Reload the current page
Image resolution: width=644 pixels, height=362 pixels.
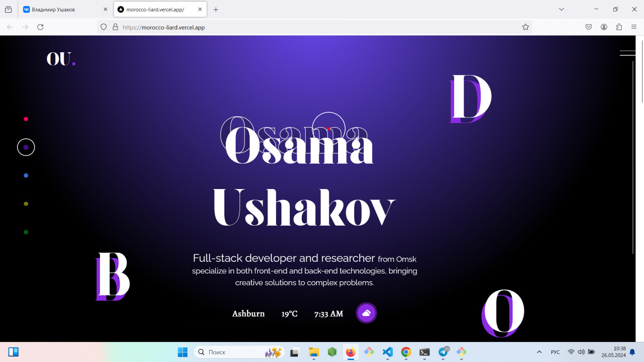click(40, 27)
